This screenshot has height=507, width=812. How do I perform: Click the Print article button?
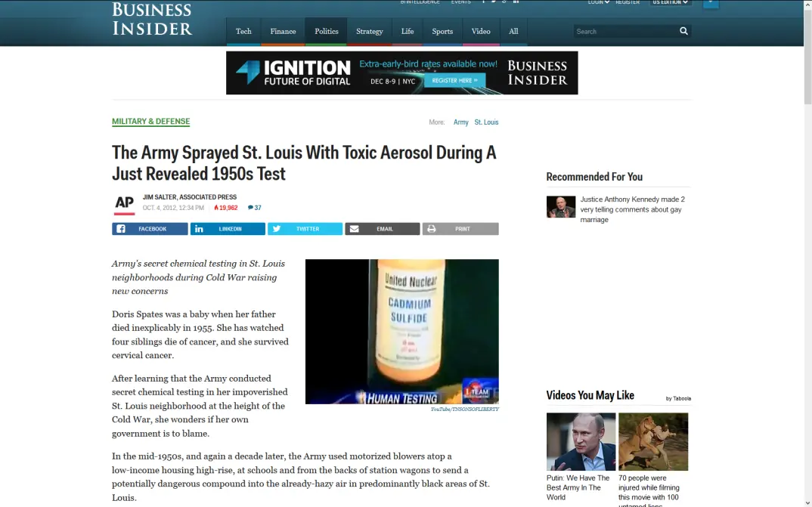pos(460,229)
